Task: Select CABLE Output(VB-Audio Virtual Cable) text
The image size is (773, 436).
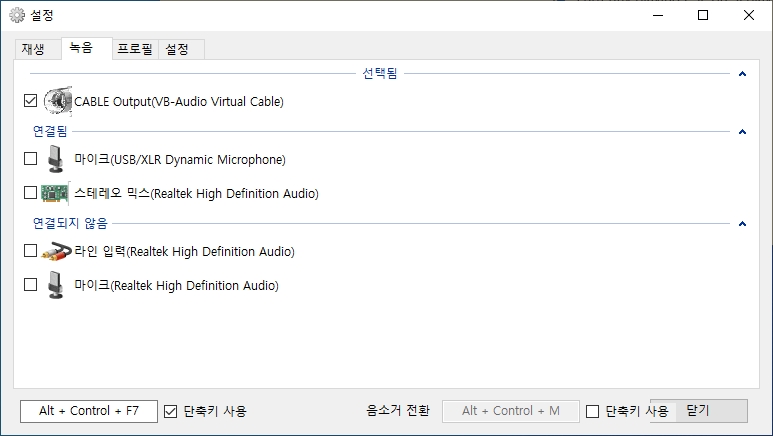Action: 179,102
